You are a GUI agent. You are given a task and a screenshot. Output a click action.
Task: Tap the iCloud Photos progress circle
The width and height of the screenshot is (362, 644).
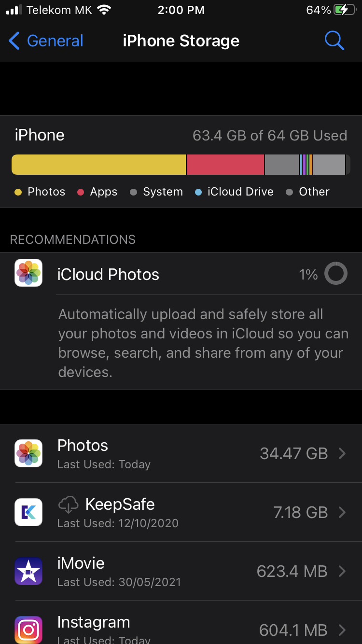(335, 274)
